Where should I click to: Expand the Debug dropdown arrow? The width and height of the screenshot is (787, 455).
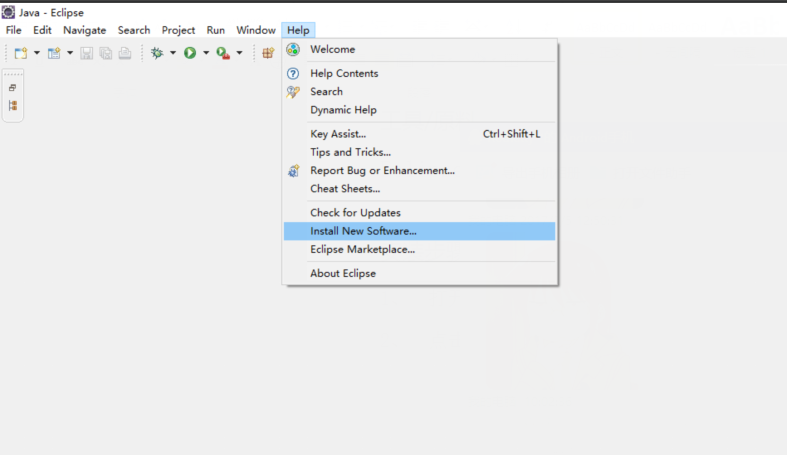pyautogui.click(x=173, y=53)
